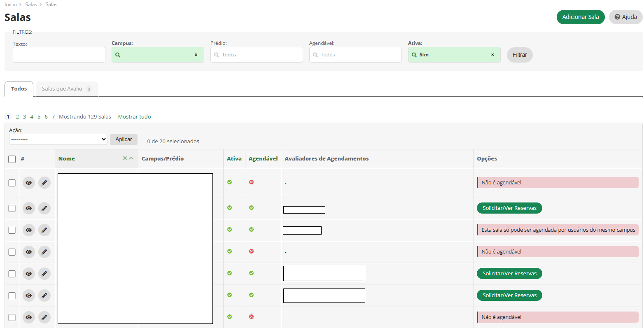Screen dimensions: 644x328
Task: Go to page 2 of the rooms list
Action: coord(17,116)
